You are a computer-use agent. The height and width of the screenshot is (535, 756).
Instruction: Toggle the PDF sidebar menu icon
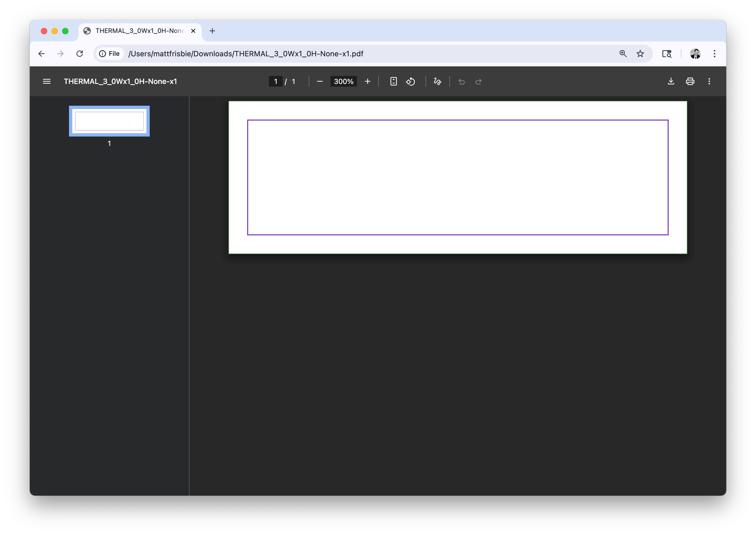pos(46,81)
